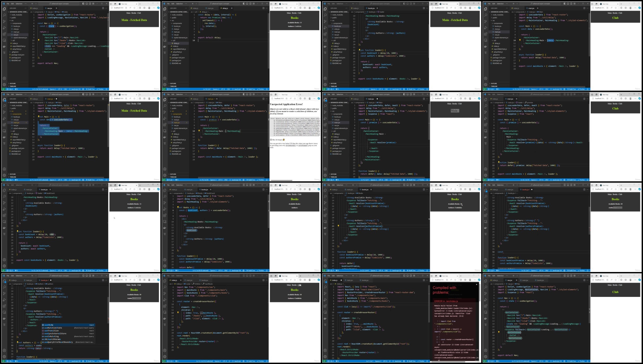Open Extensions icon in the delay.js frame
The height and width of the screenshot is (364, 643).
(x=165, y=34)
